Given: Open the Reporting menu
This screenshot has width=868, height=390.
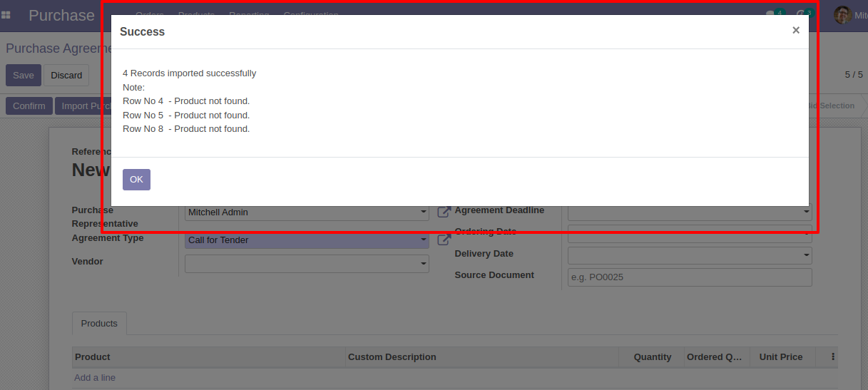Looking at the screenshot, I should tap(249, 15).
